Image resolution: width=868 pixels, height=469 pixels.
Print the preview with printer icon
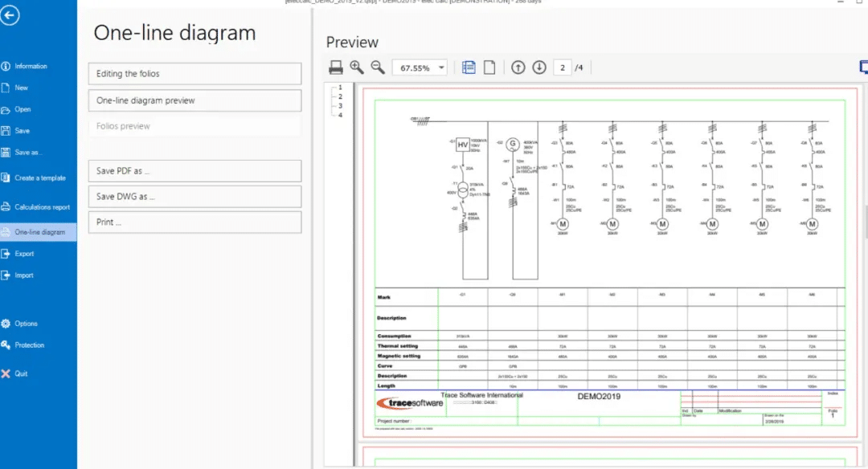point(335,68)
